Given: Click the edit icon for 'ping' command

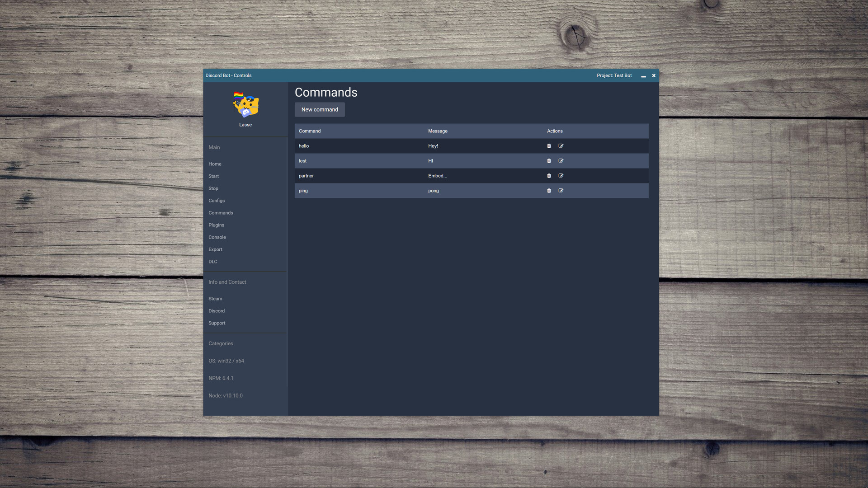Looking at the screenshot, I should pyautogui.click(x=561, y=190).
